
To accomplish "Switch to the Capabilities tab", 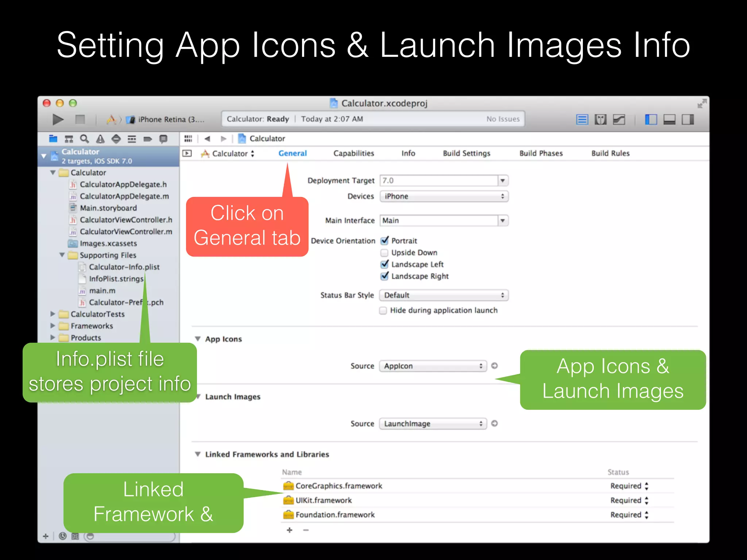I will (x=354, y=153).
